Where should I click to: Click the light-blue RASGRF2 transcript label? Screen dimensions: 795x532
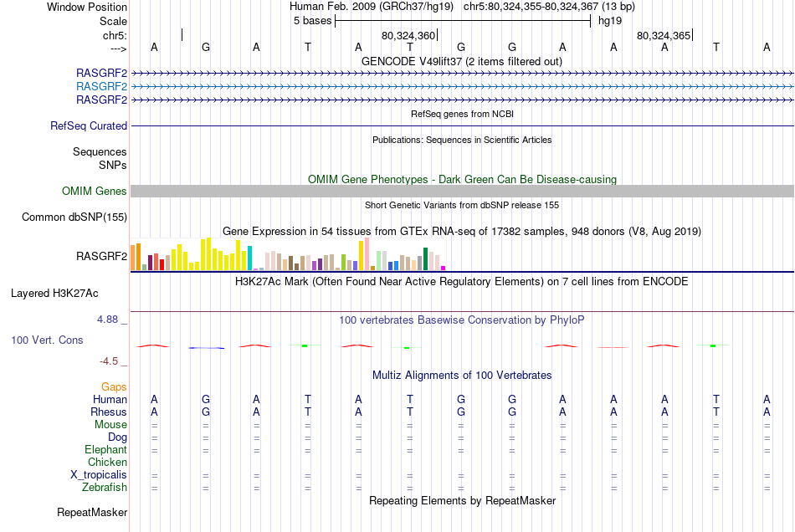click(x=101, y=87)
